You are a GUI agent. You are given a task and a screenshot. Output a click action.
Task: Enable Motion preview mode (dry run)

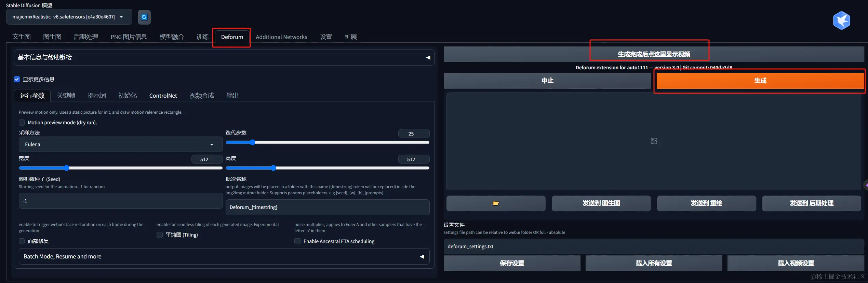click(22, 123)
